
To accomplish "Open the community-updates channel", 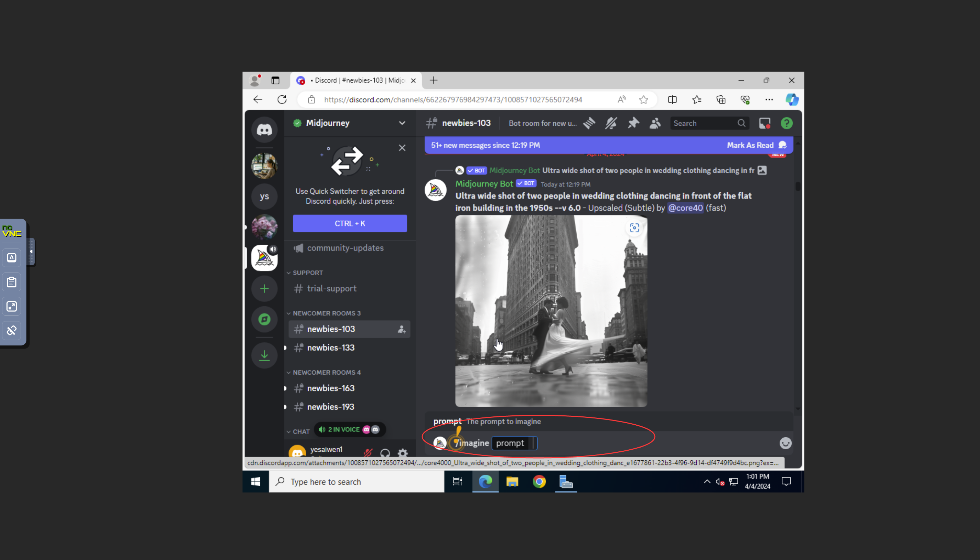I will click(x=345, y=247).
